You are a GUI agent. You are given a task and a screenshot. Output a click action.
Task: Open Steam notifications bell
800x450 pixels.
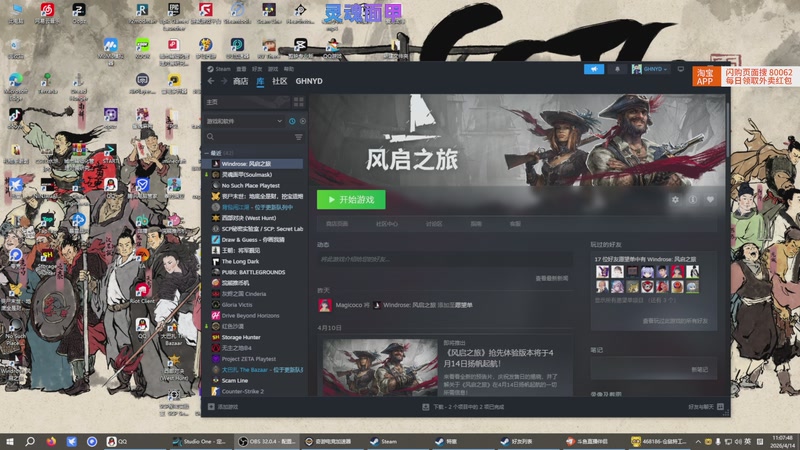[x=617, y=69]
